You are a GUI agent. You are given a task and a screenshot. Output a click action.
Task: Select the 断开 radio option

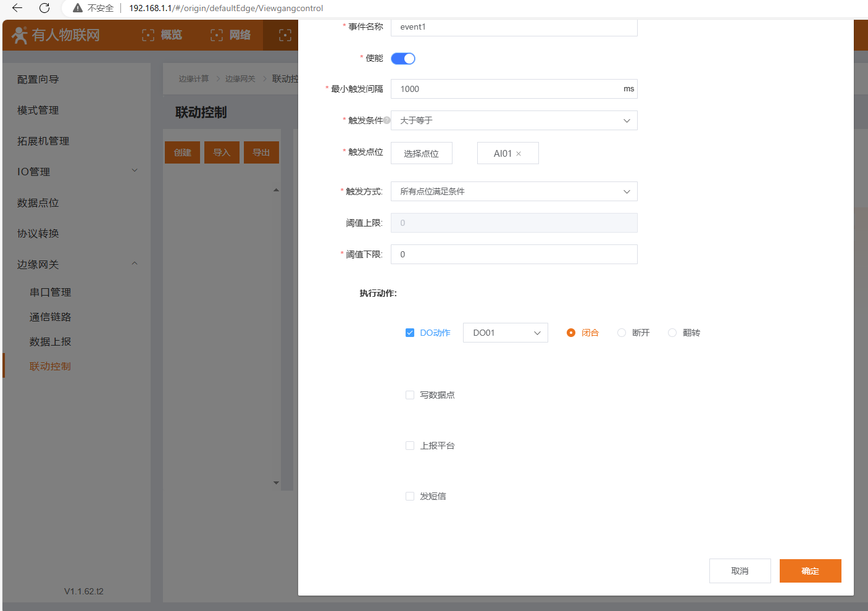[622, 333]
